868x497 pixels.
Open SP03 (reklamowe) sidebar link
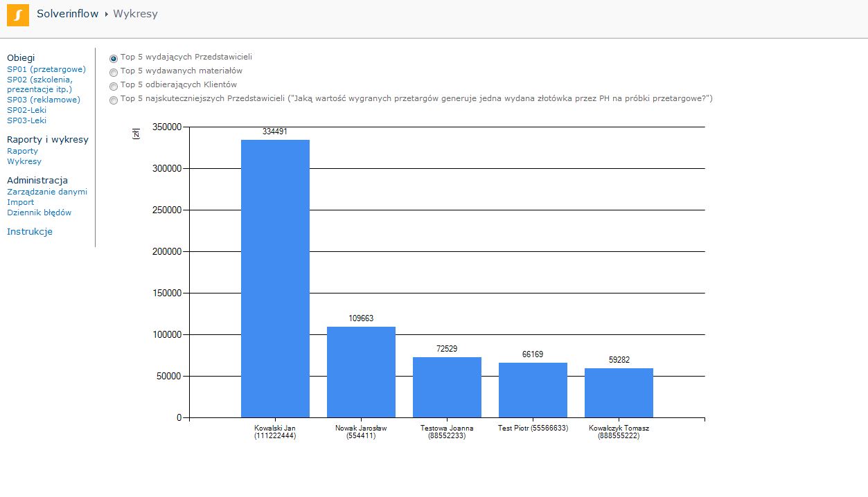[44, 100]
